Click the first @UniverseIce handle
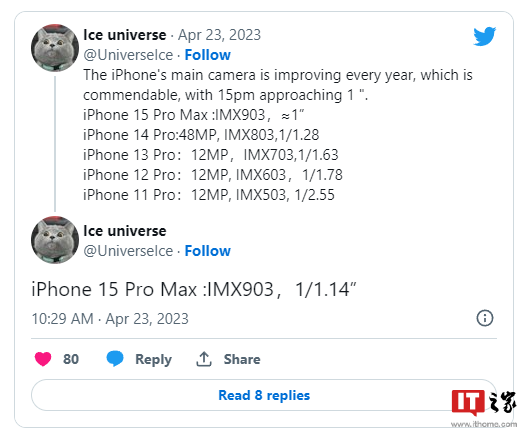 click(128, 55)
